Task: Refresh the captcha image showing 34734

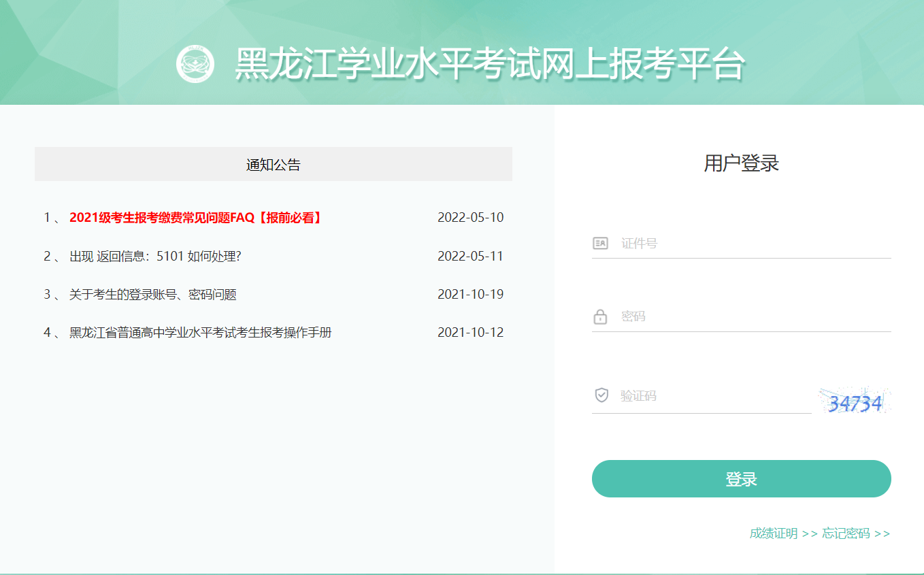Action: (855, 401)
